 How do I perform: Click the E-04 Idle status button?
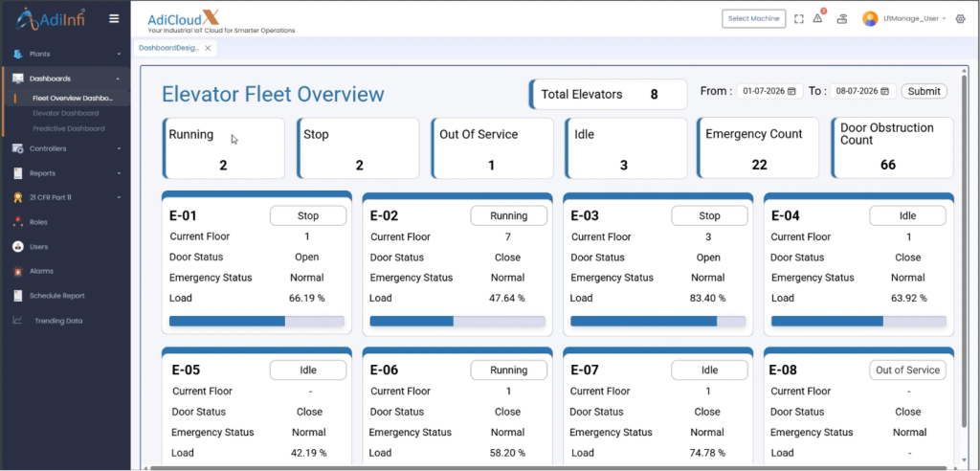tap(907, 215)
